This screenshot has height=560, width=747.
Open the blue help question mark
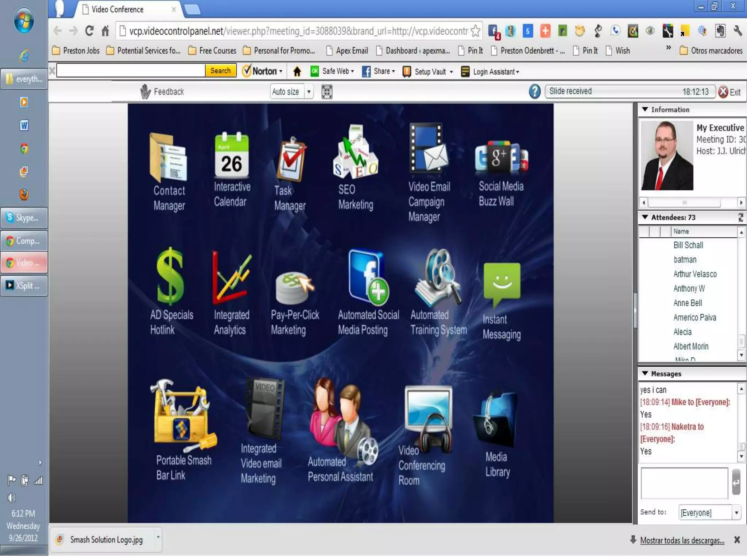pyautogui.click(x=534, y=92)
